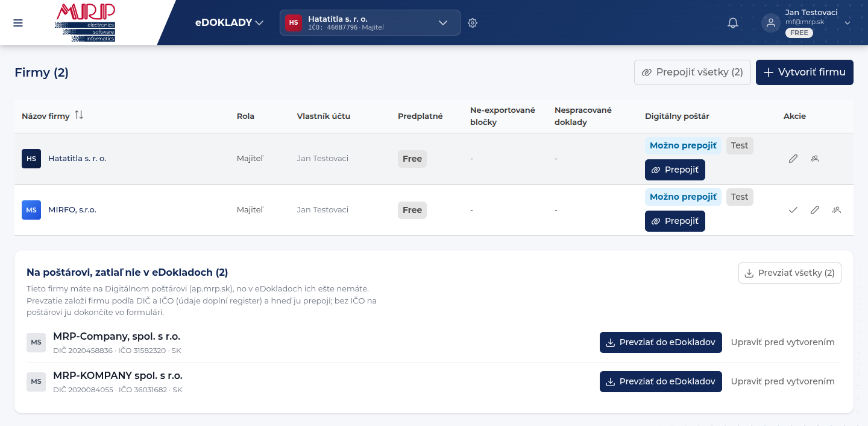
Task: Click the MS avatar beside MRP-KOMPANY
Action: coord(36,381)
